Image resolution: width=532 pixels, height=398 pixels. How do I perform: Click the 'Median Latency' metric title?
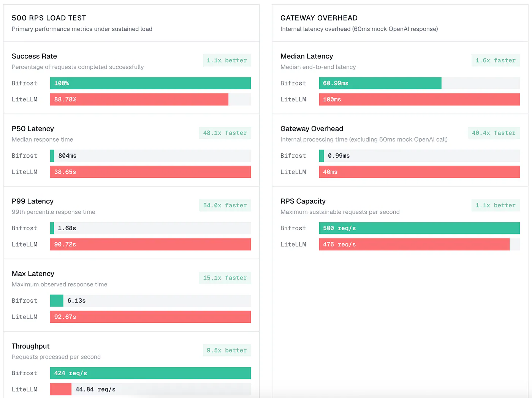[307, 56]
